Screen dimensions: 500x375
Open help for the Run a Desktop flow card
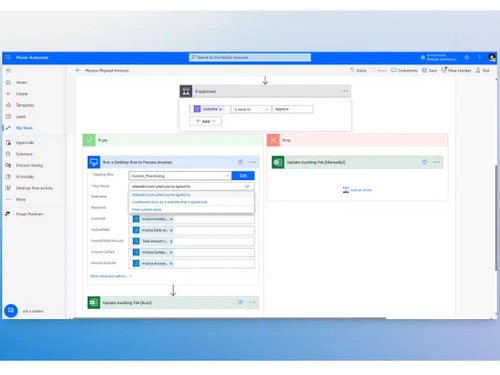[240, 162]
